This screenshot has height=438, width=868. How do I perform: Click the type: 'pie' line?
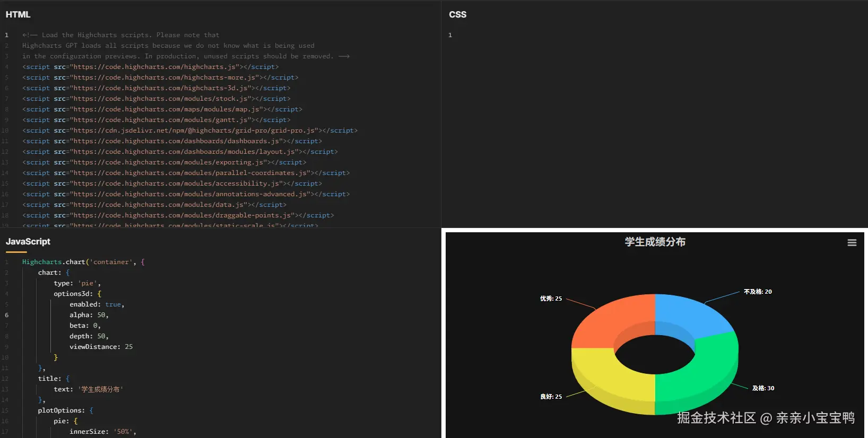[x=77, y=283]
